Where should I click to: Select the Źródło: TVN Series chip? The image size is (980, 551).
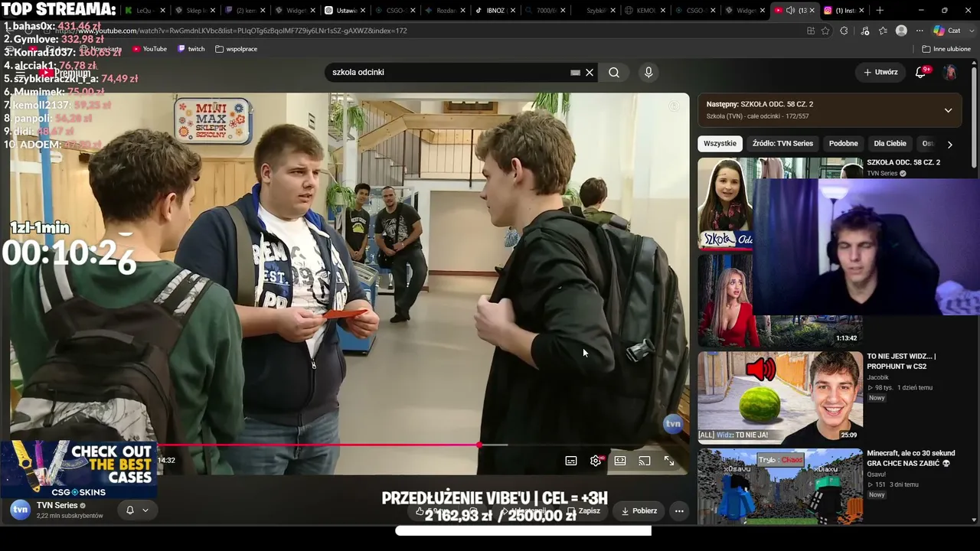click(782, 143)
